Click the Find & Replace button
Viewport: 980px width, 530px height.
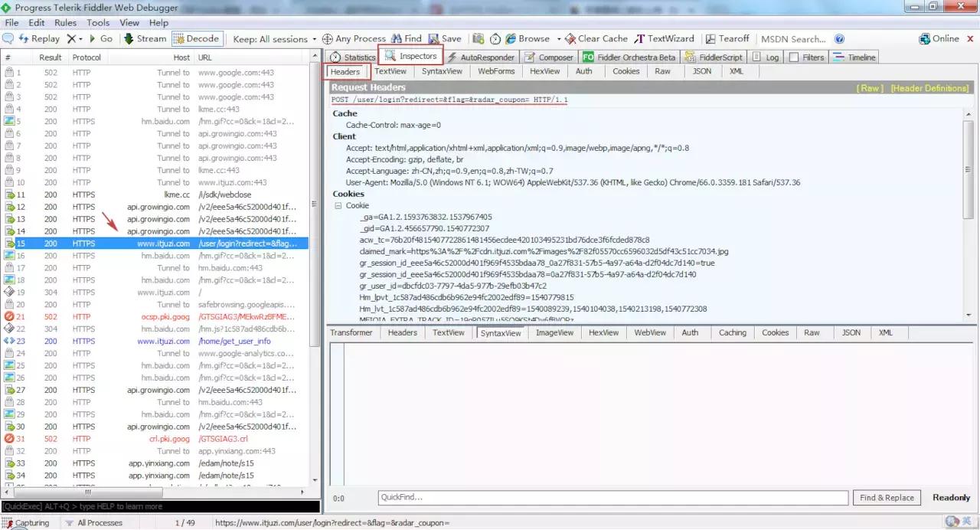[887, 498]
